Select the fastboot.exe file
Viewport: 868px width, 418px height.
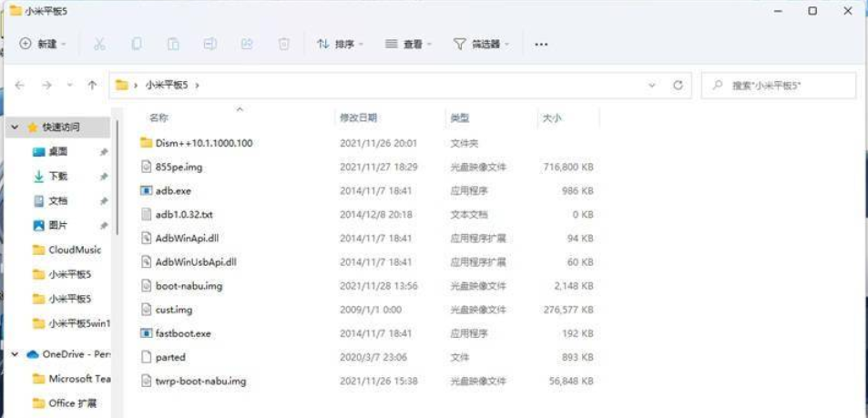pyautogui.click(x=182, y=333)
